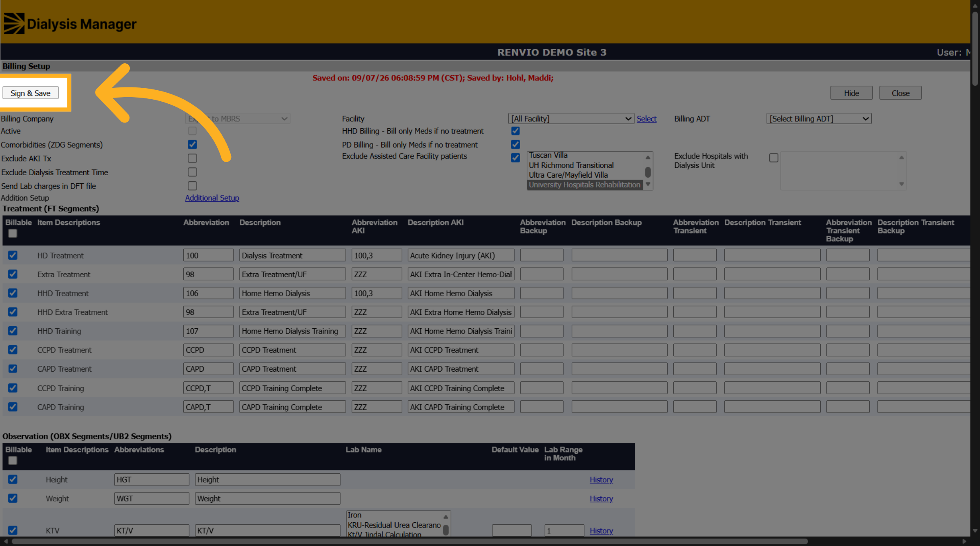Toggle PD Billing meds-only checkbox
The height and width of the screenshot is (546, 980).
coord(515,145)
